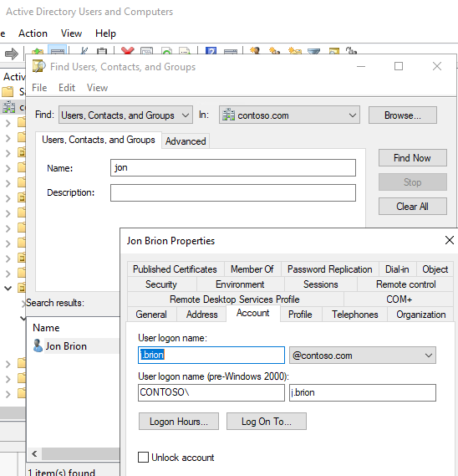Click Clear All
Image resolution: width=458 pixels, height=476 pixels.
tap(413, 206)
